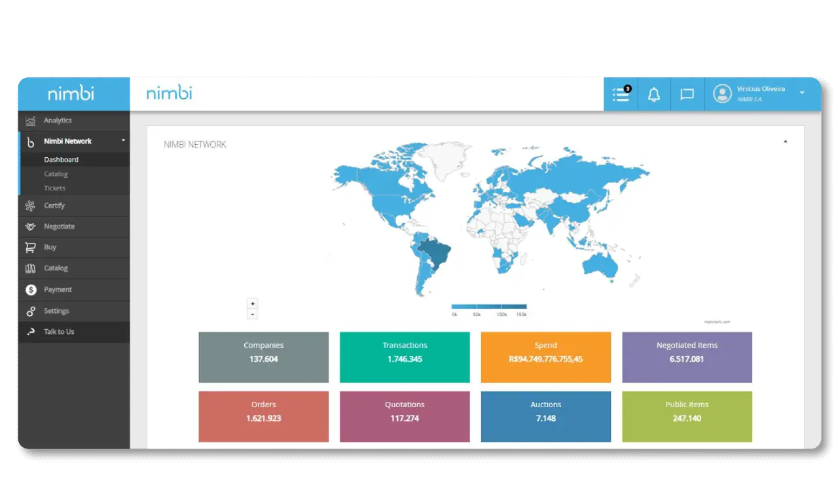Open the task list with badge 3
This screenshot has height=504, width=838.
(620, 94)
